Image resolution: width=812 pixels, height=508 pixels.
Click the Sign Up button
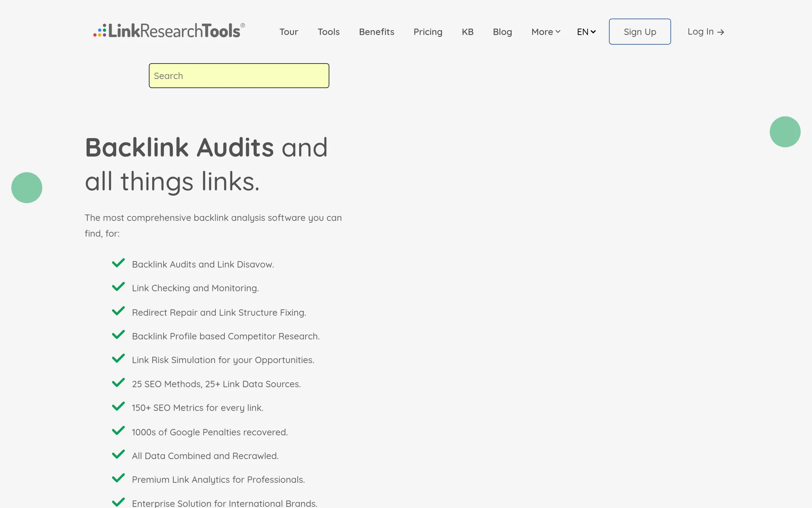coord(640,32)
